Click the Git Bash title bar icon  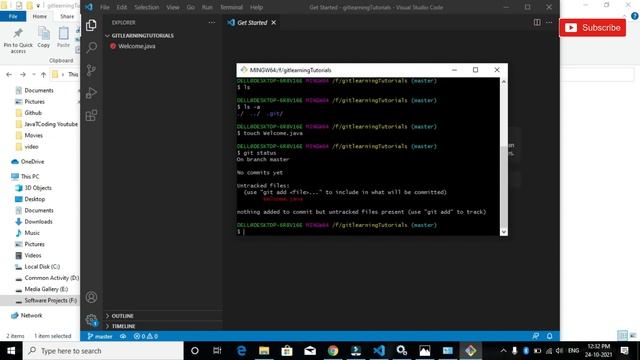[244, 70]
